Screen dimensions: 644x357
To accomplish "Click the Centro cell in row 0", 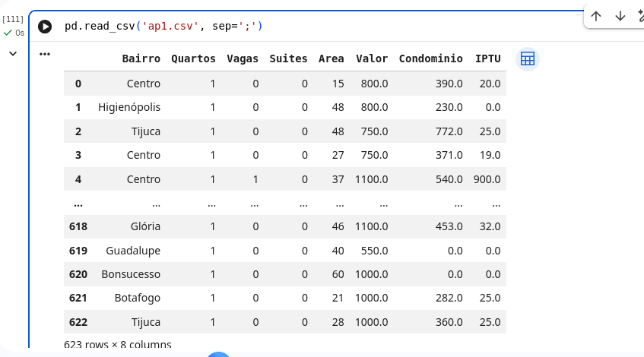I will (144, 84).
